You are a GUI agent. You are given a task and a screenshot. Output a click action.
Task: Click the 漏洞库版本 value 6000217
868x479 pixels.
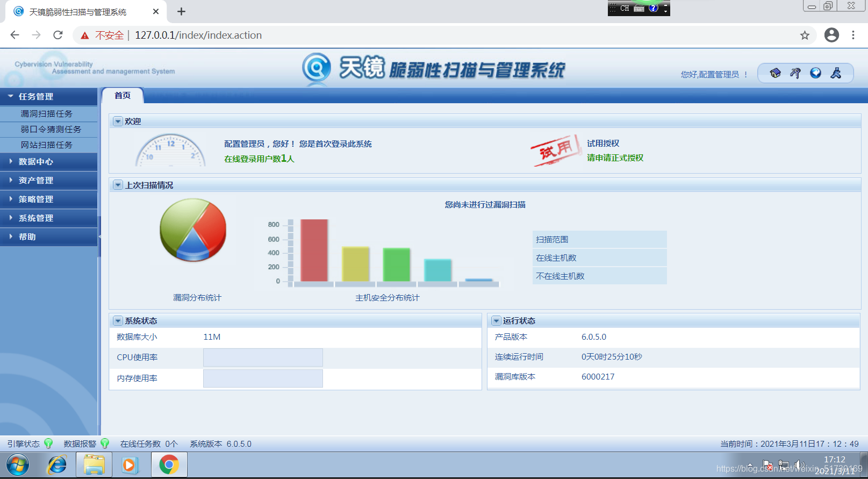pyautogui.click(x=598, y=377)
